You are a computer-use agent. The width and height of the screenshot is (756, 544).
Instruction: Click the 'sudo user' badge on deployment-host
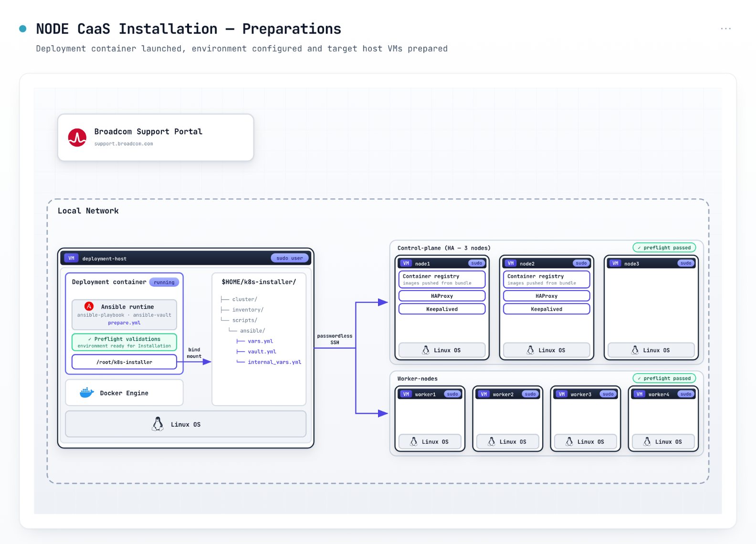(x=290, y=258)
